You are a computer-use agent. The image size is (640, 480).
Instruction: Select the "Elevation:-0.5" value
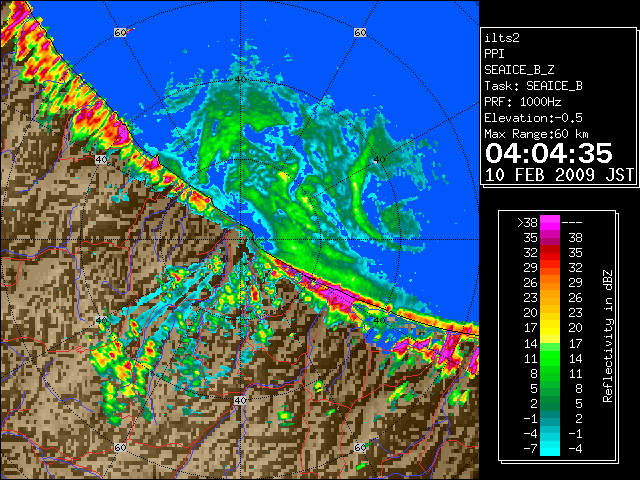tap(533, 118)
